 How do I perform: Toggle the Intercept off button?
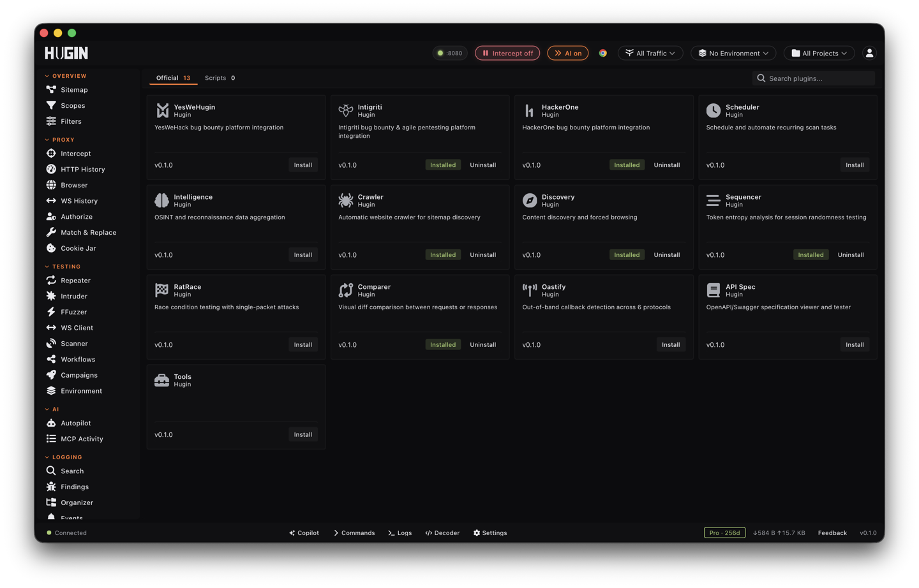pos(507,53)
